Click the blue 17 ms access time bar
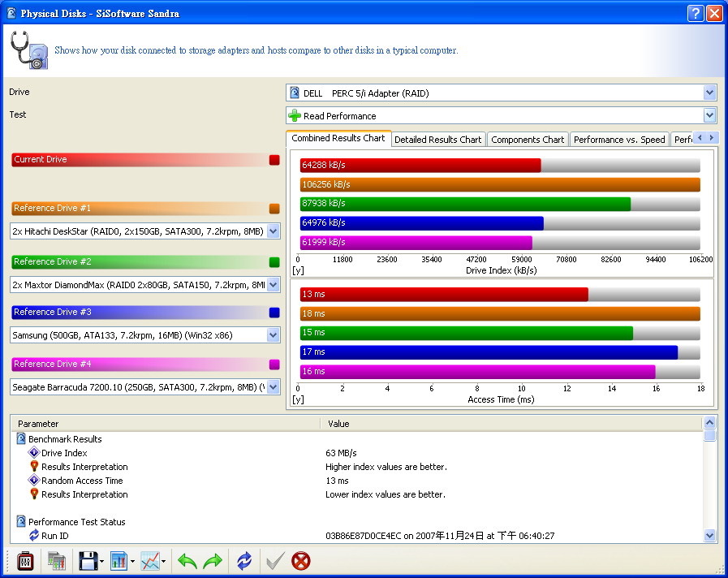 tap(489, 352)
